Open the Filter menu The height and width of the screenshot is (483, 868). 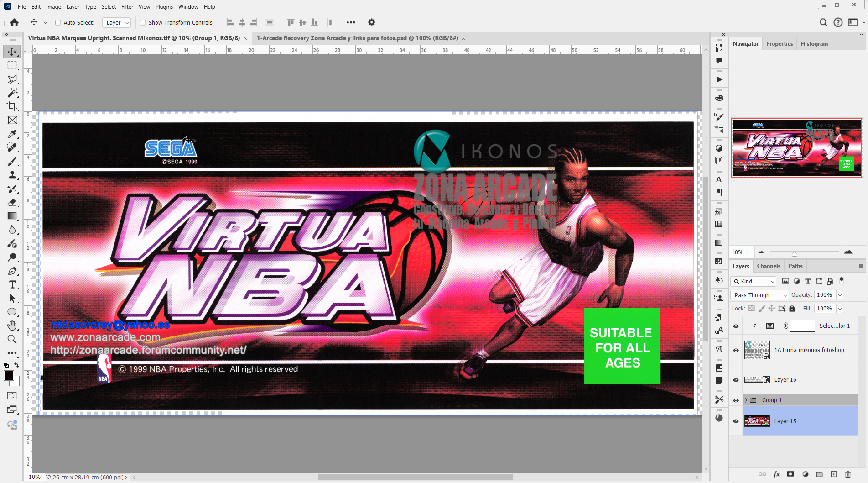[127, 6]
